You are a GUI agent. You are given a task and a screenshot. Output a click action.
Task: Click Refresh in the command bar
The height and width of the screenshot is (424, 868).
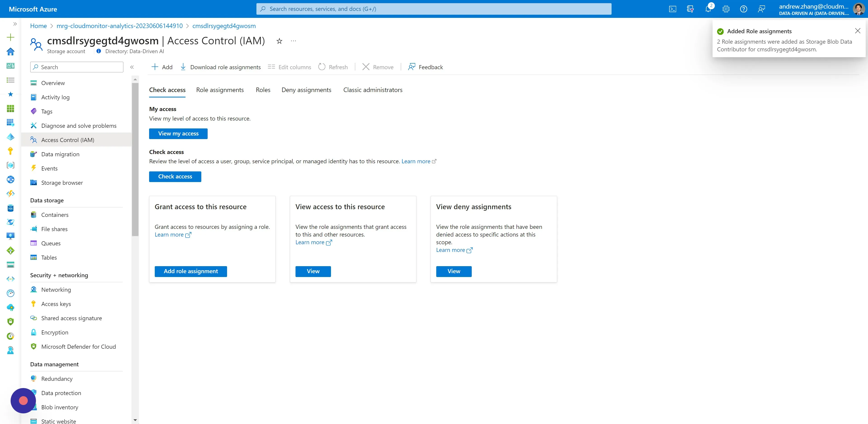click(333, 67)
